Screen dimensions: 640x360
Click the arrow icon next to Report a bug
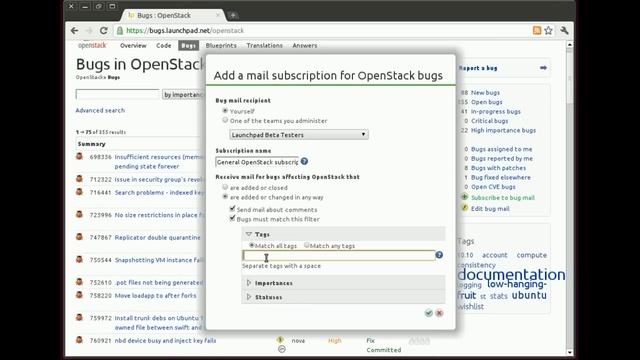point(543,68)
